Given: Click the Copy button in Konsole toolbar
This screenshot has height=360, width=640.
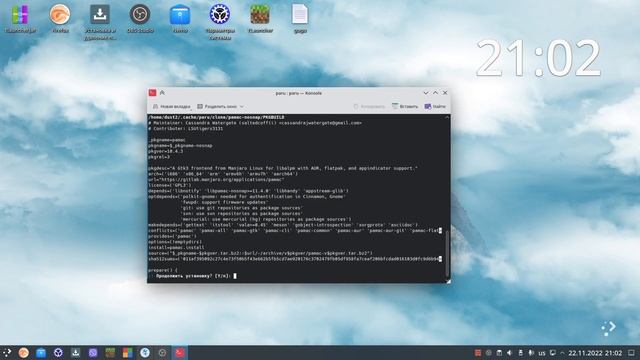Looking at the screenshot, I should (x=369, y=107).
